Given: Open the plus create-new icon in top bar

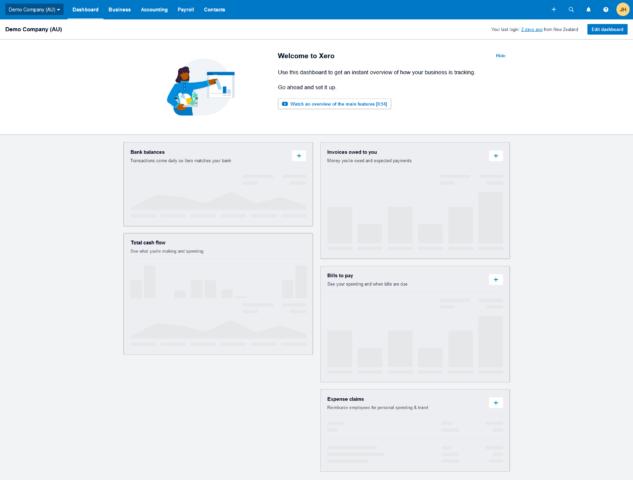Looking at the screenshot, I should coord(553,9).
